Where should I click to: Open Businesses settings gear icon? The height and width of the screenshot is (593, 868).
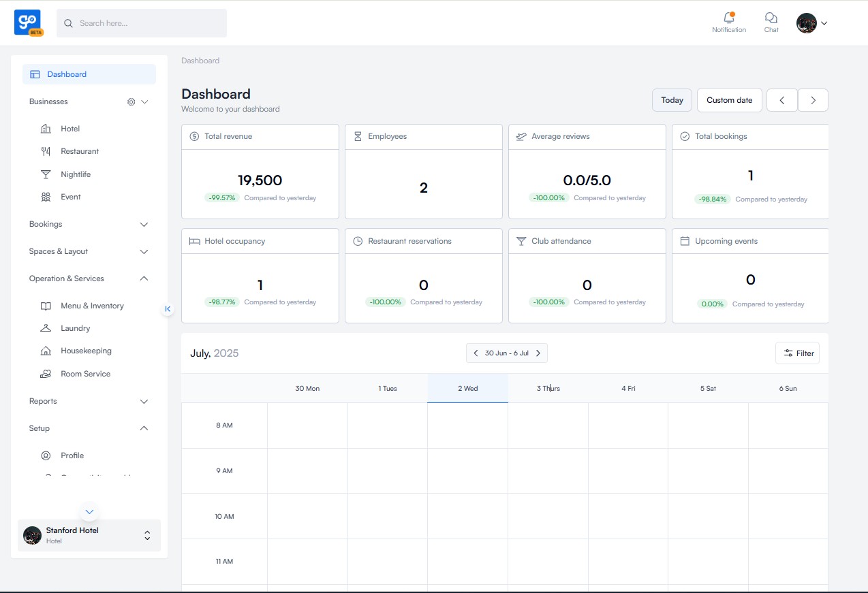(x=131, y=101)
